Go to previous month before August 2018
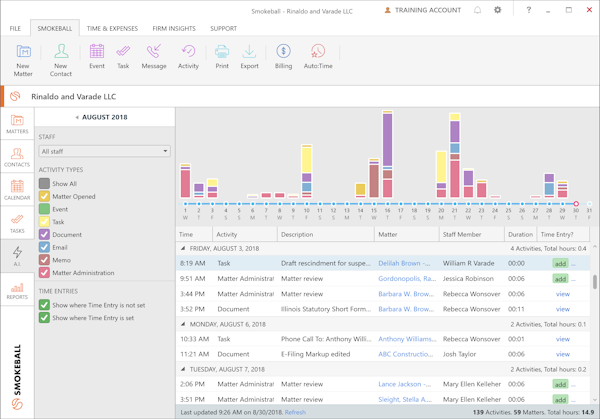Image resolution: width=600 pixels, height=419 pixels. (x=77, y=117)
